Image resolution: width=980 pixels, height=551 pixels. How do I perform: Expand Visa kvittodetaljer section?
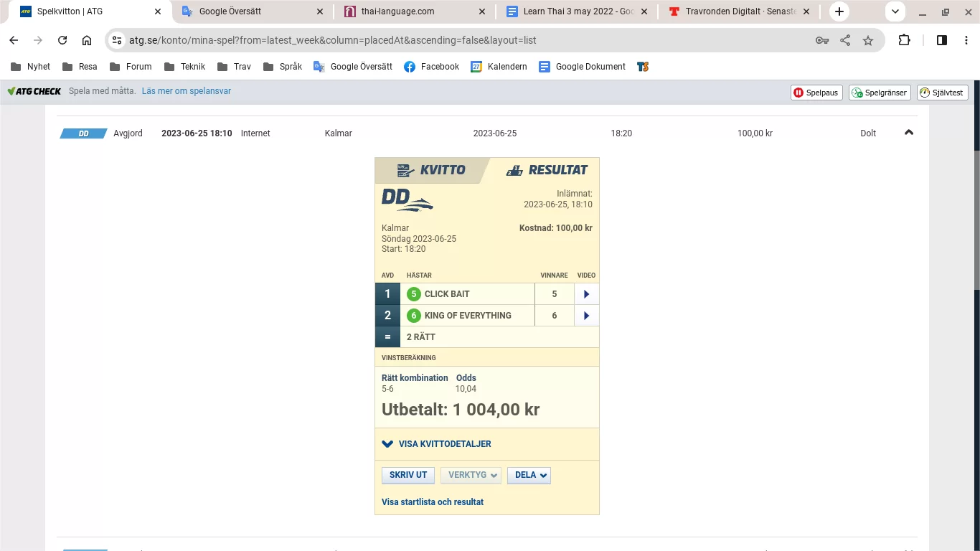coord(436,444)
